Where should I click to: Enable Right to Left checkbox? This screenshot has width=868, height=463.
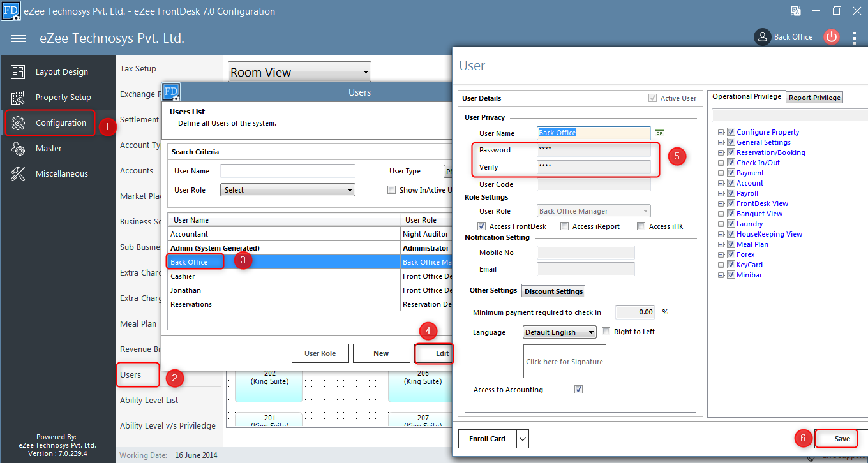[x=606, y=332]
